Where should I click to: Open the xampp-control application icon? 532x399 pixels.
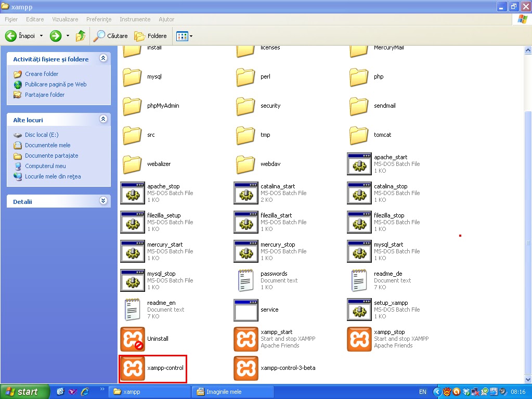pos(133,368)
